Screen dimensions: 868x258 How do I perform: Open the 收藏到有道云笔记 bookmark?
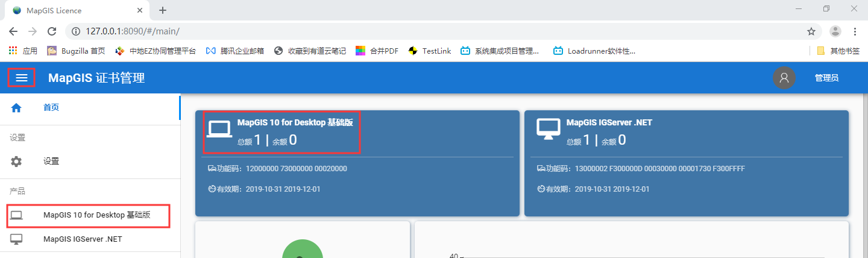tap(310, 51)
